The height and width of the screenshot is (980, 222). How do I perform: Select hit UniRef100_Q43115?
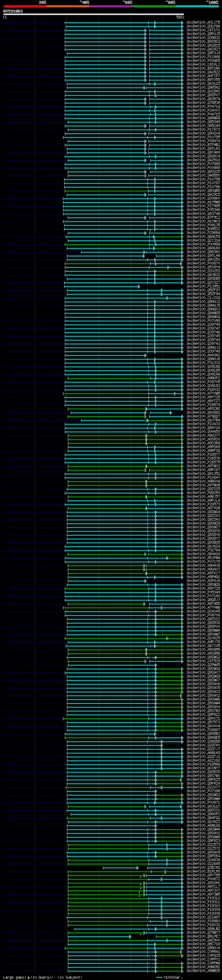tap(203, 84)
